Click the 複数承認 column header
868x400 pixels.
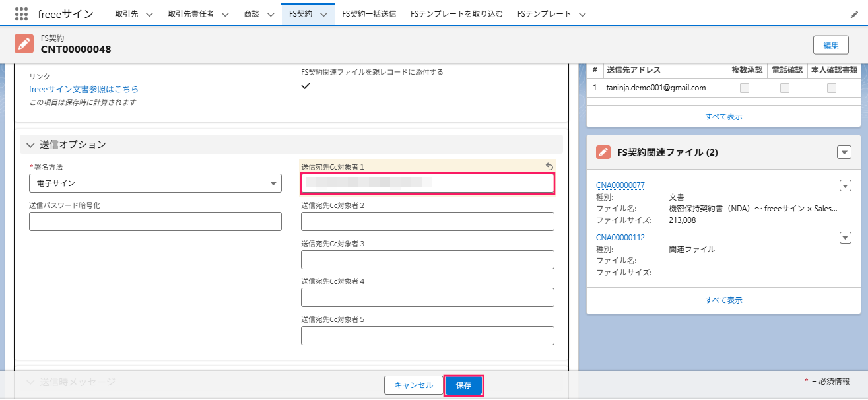[747, 70]
